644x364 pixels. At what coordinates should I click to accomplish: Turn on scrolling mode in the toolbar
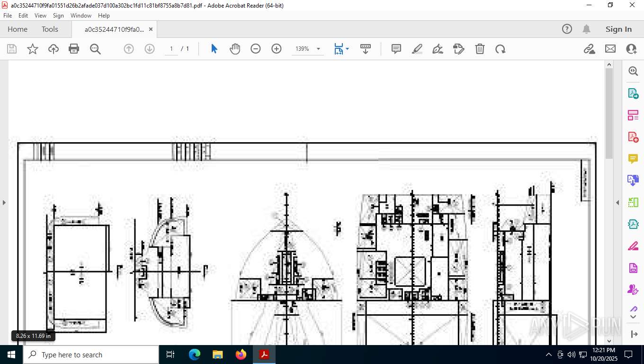tap(366, 49)
